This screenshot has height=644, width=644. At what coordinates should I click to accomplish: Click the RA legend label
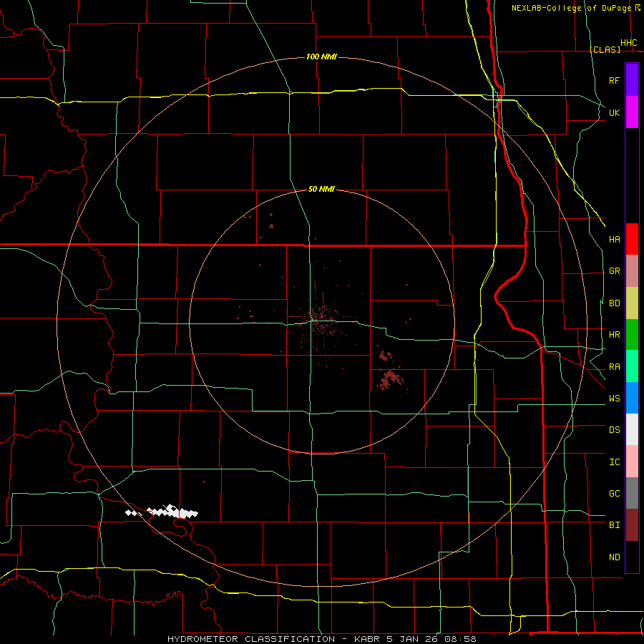point(614,367)
